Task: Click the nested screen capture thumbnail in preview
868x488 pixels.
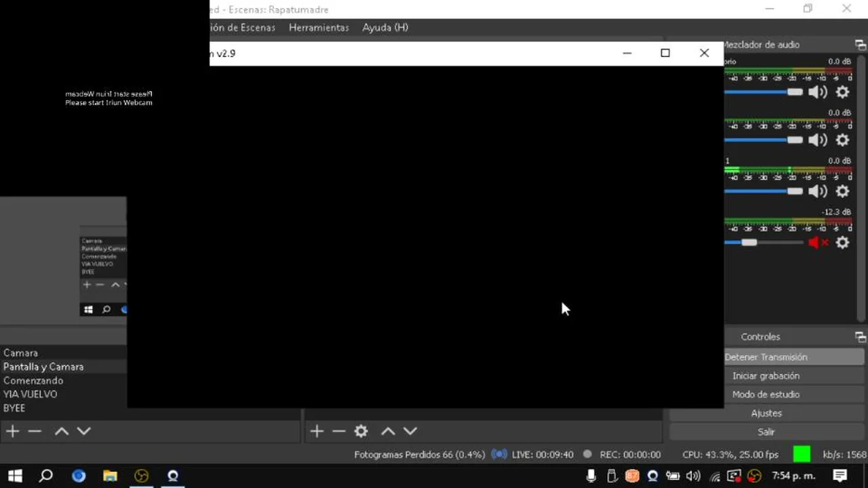Action: pos(103,271)
